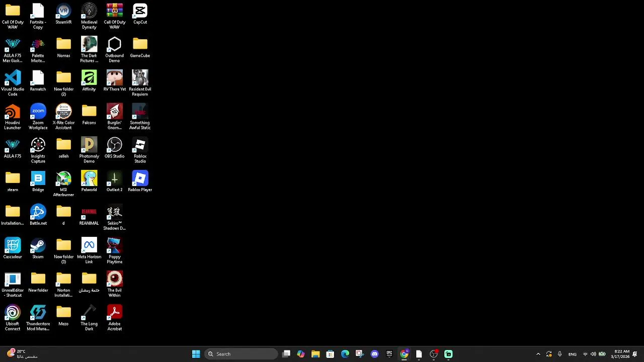This screenshot has height=362, width=644.
Task: Select the Outlast 2 game icon
Action: tap(114, 182)
